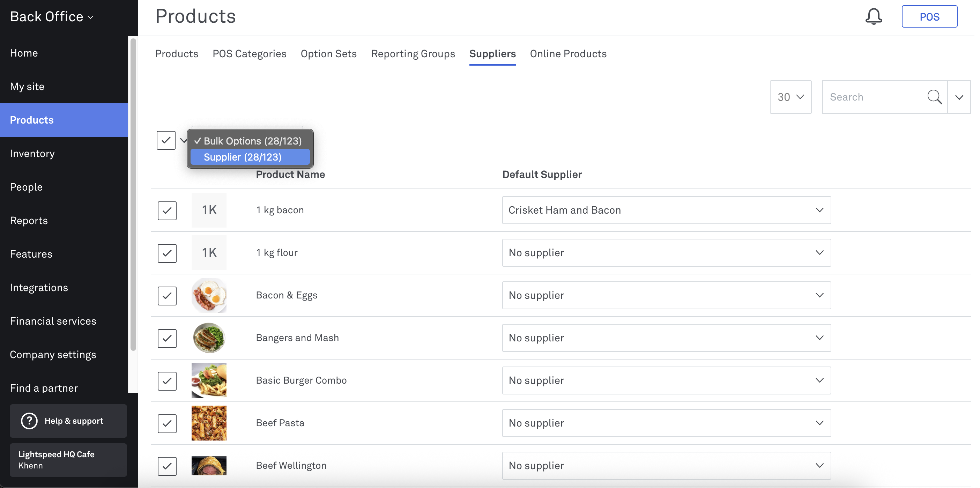Open the Basic Burger Combo supplier dropdown
The image size is (980, 488).
coord(667,380)
